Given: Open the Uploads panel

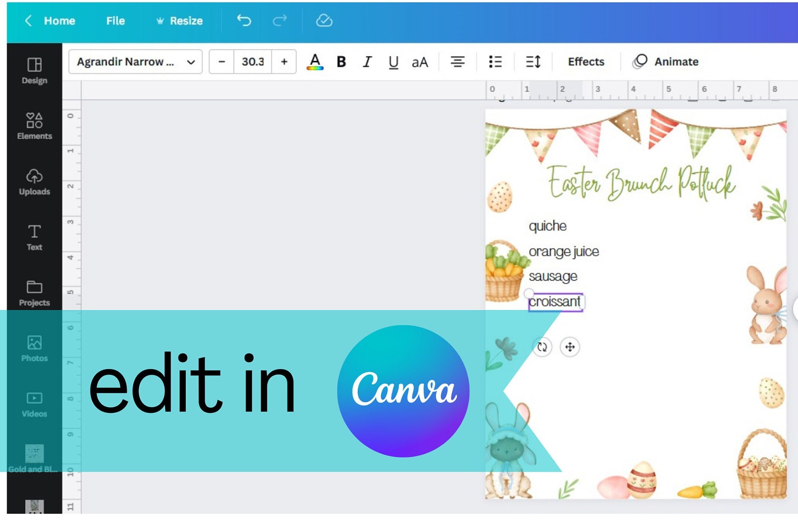Looking at the screenshot, I should (34, 179).
